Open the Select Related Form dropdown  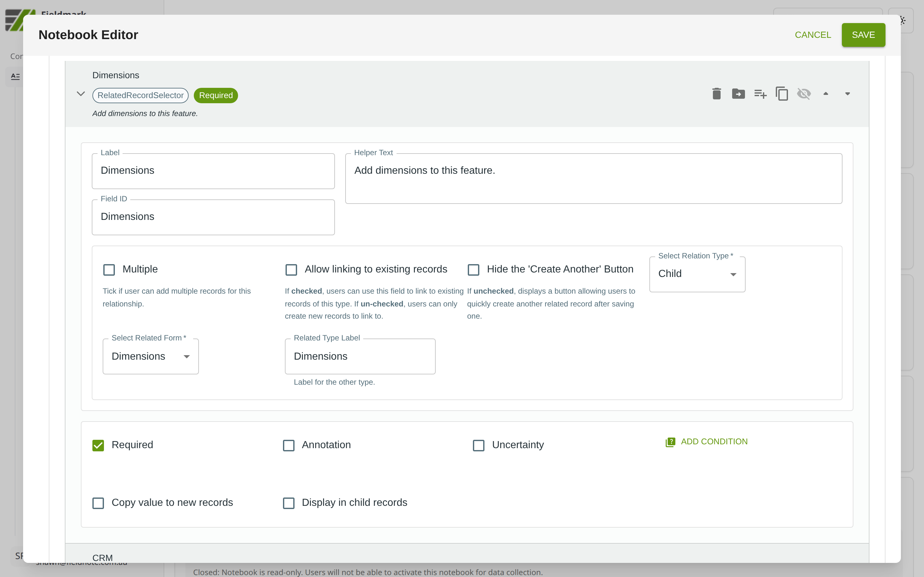150,356
